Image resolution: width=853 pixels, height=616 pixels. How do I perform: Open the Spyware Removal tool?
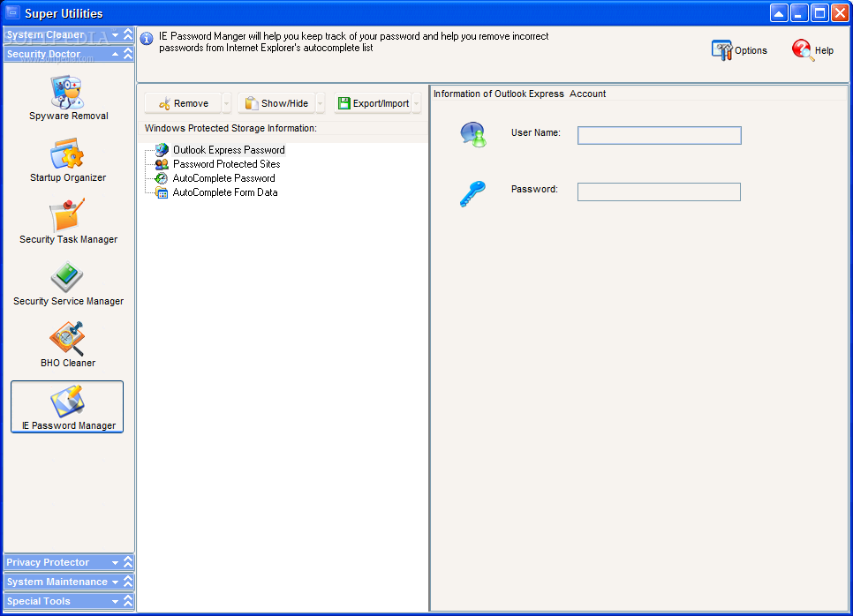click(69, 99)
